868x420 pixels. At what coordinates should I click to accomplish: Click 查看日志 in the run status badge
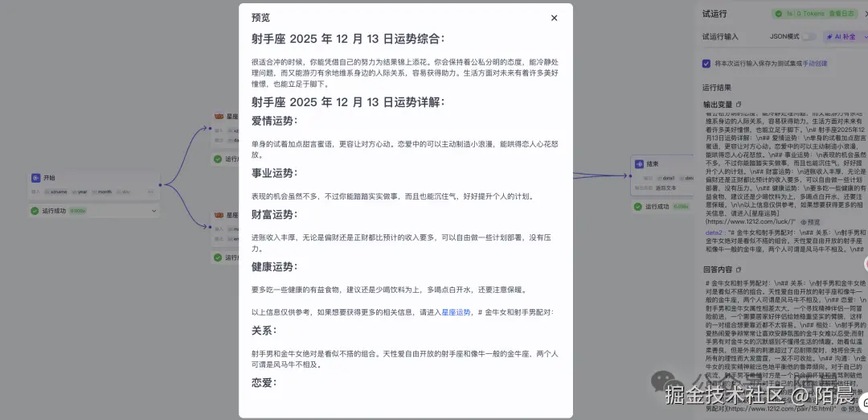click(x=842, y=14)
